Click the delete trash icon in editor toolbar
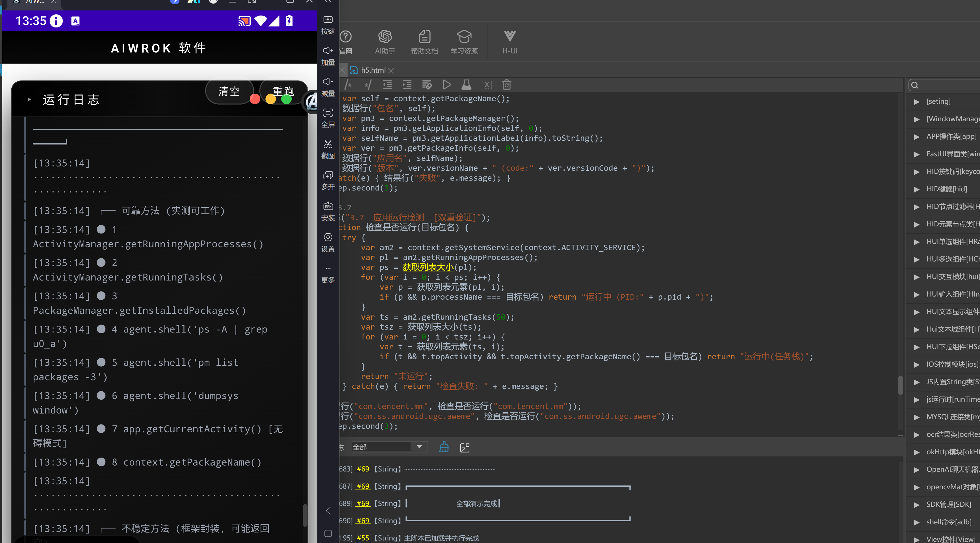980x543 pixels. (x=506, y=85)
